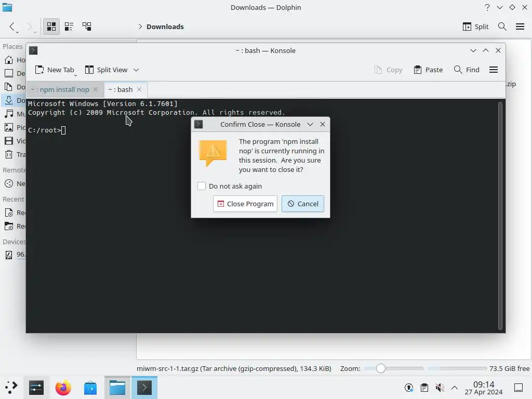Open the Konsole hamburger menu

coord(494,70)
